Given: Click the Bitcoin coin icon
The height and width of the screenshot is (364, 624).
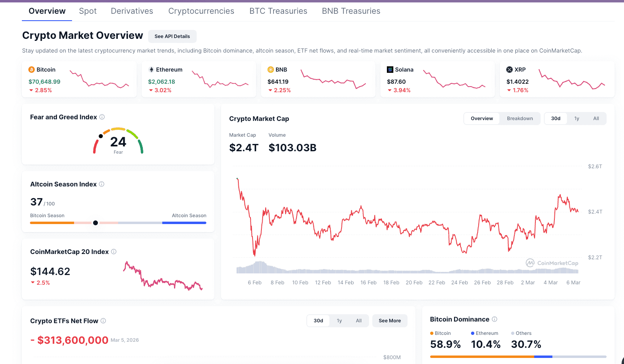Looking at the screenshot, I should tap(32, 70).
